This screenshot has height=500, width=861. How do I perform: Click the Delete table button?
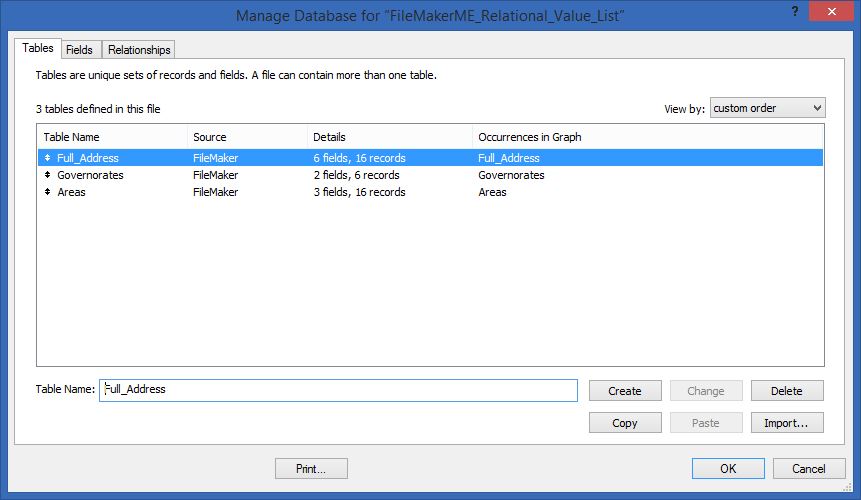pyautogui.click(x=787, y=391)
